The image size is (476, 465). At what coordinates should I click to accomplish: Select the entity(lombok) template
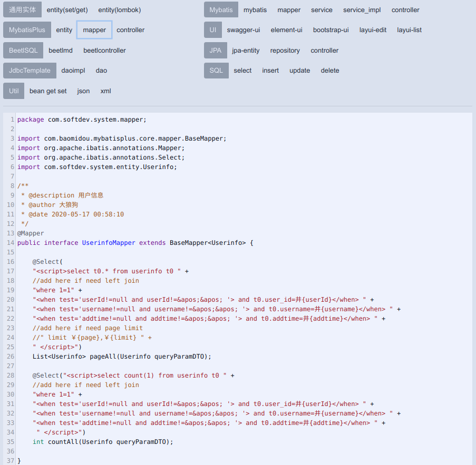point(120,10)
